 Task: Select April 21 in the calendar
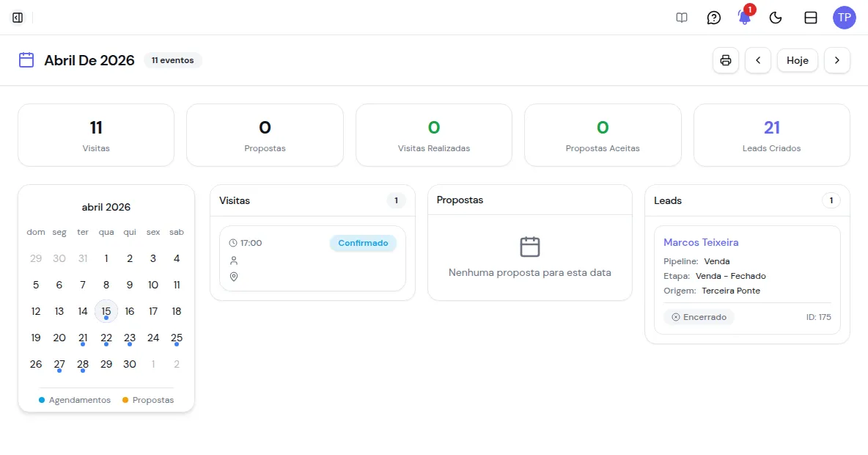click(83, 338)
